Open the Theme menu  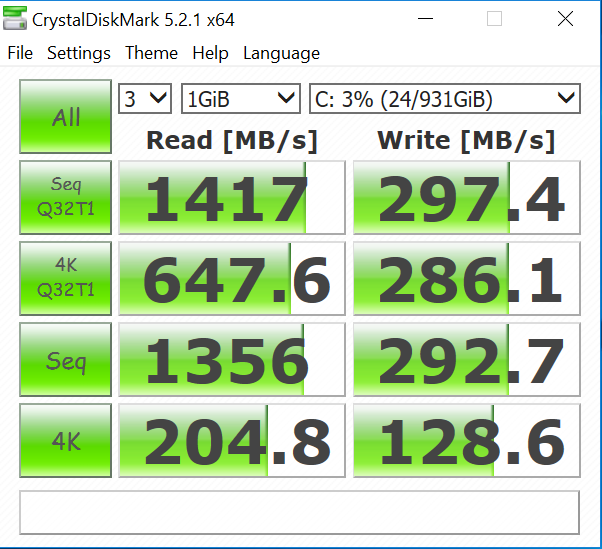coord(151,53)
